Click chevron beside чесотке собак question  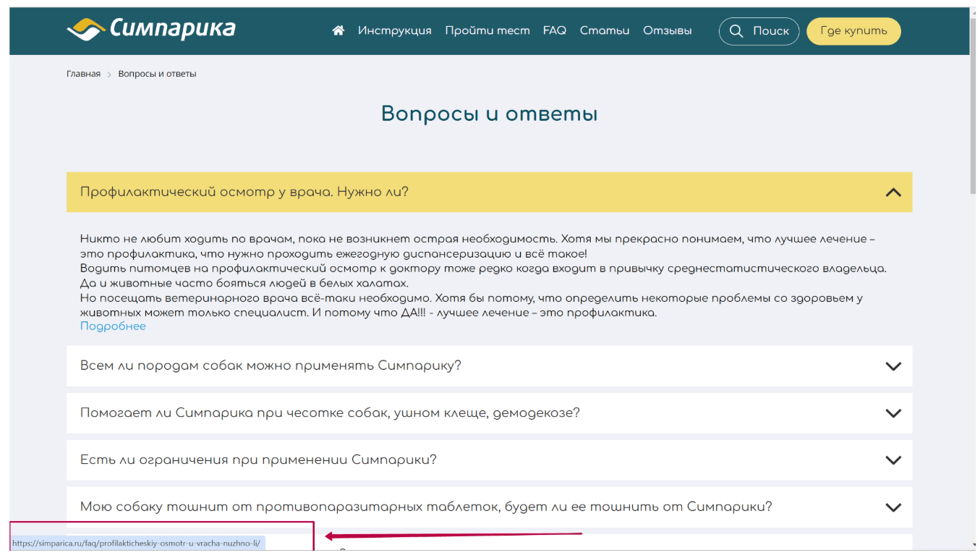(893, 413)
